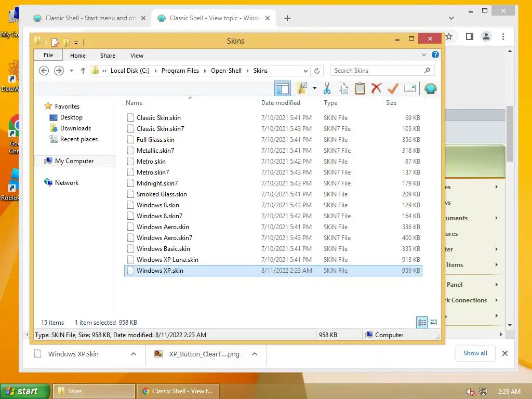Click New folder icon in quick access toolbar
Screen dimensions: 532x399
66,43
